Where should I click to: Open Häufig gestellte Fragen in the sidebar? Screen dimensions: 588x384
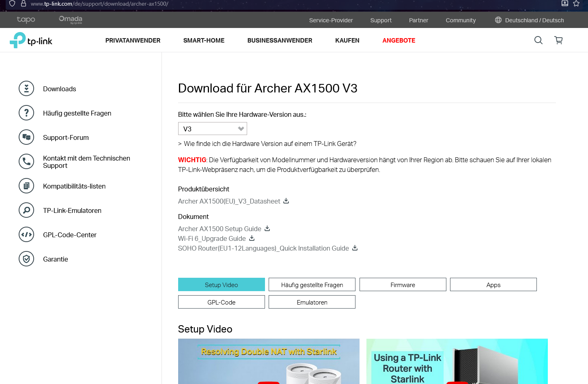[x=77, y=113]
